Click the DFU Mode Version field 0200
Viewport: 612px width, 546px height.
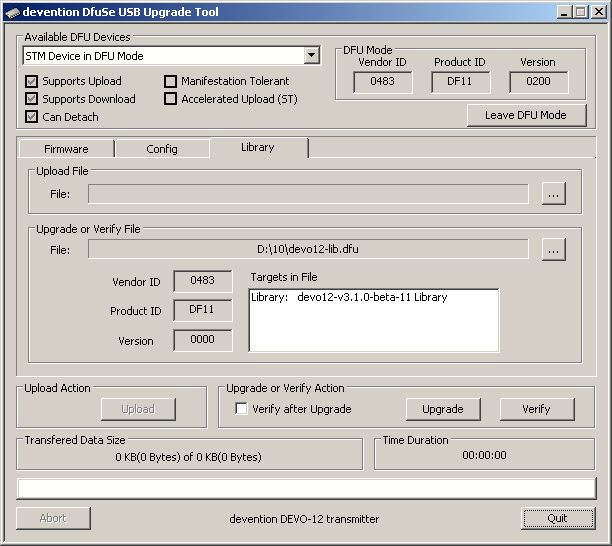click(x=539, y=82)
